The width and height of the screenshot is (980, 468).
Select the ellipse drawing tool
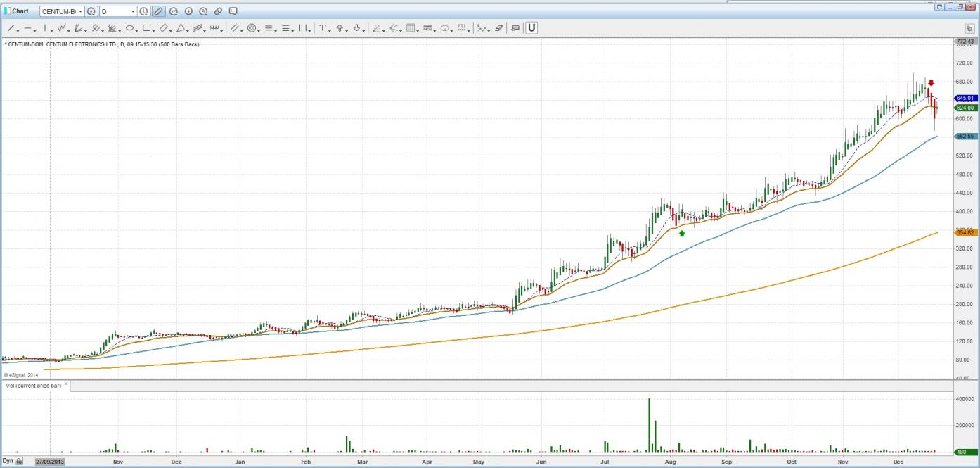pos(130,28)
